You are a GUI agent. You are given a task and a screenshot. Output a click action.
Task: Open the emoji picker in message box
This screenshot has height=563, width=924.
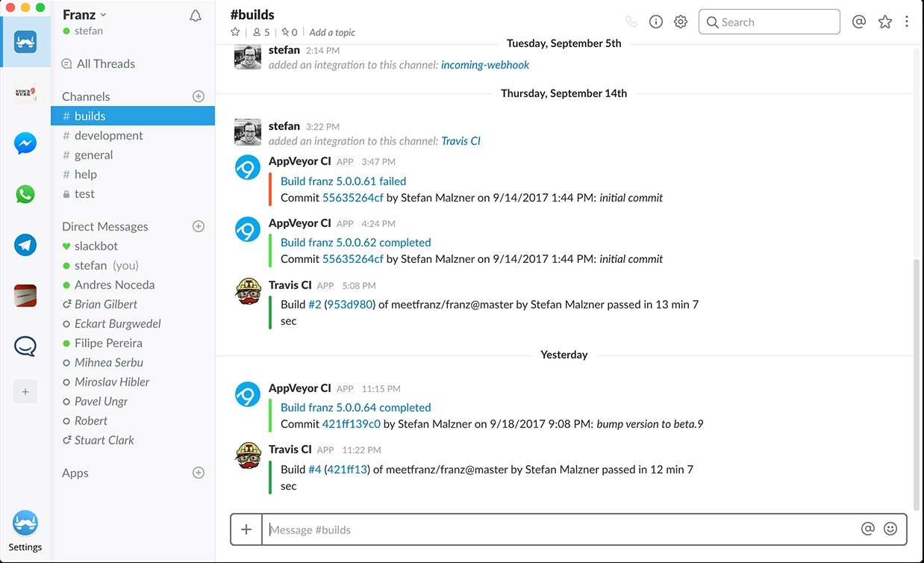[890, 529]
